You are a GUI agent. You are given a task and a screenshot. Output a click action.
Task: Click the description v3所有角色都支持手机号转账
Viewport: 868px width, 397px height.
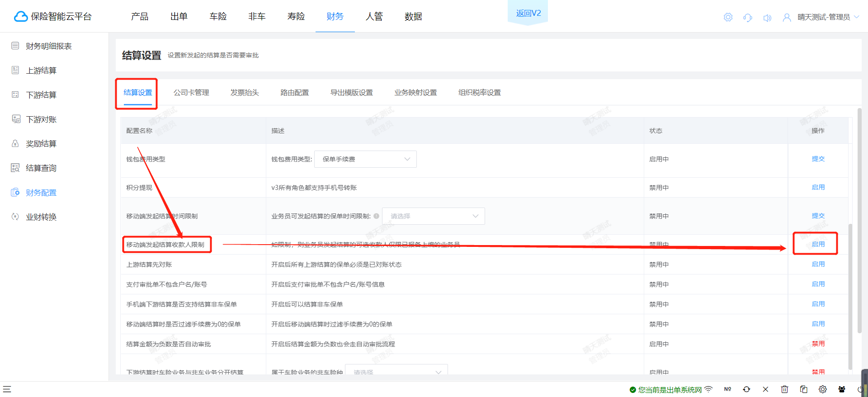[x=314, y=188]
